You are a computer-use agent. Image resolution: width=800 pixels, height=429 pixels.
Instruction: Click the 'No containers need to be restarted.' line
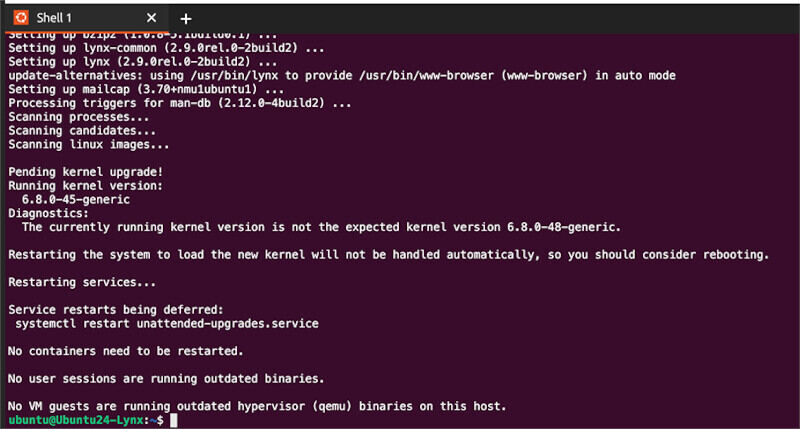[x=126, y=351]
